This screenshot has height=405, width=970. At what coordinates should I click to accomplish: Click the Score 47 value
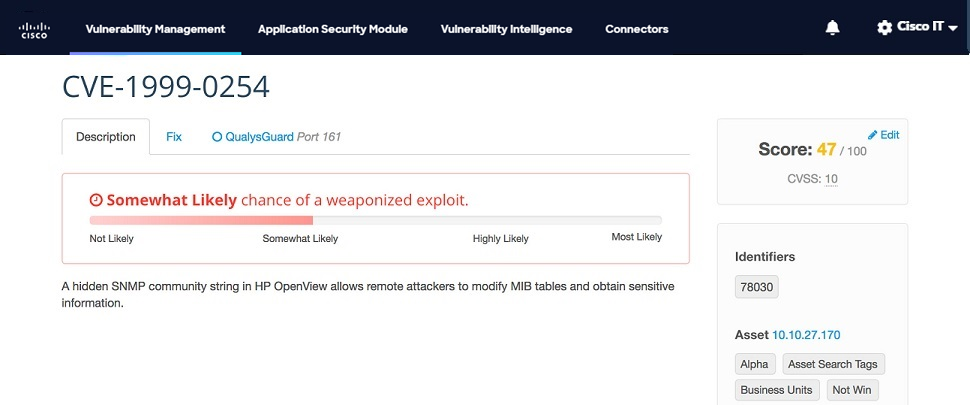(826, 149)
